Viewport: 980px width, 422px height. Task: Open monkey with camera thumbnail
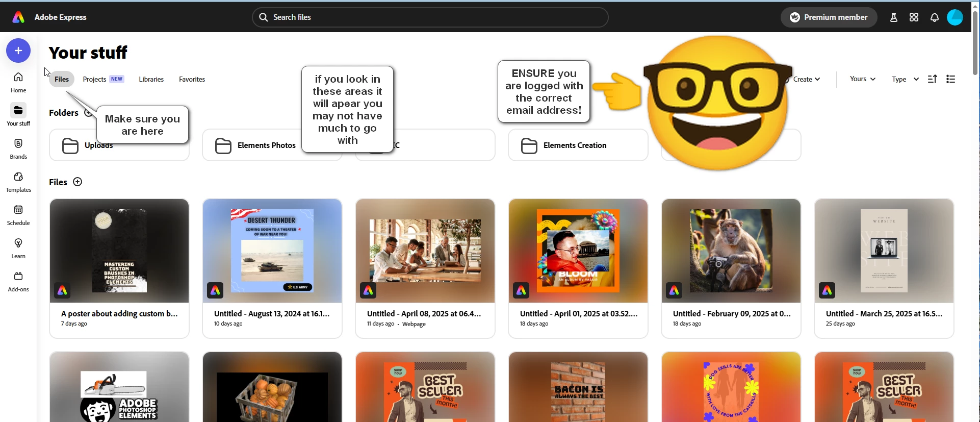pyautogui.click(x=731, y=251)
